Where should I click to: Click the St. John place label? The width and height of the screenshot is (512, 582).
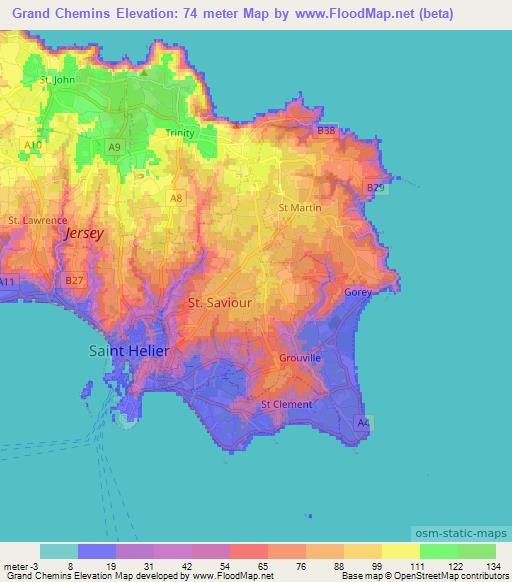click(57, 80)
